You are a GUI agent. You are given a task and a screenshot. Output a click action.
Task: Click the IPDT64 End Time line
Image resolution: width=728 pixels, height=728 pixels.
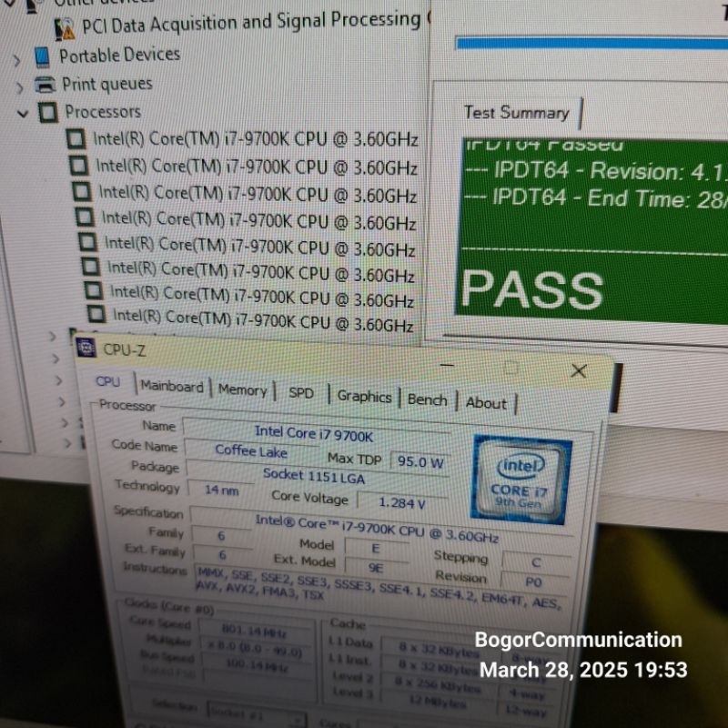[596, 197]
